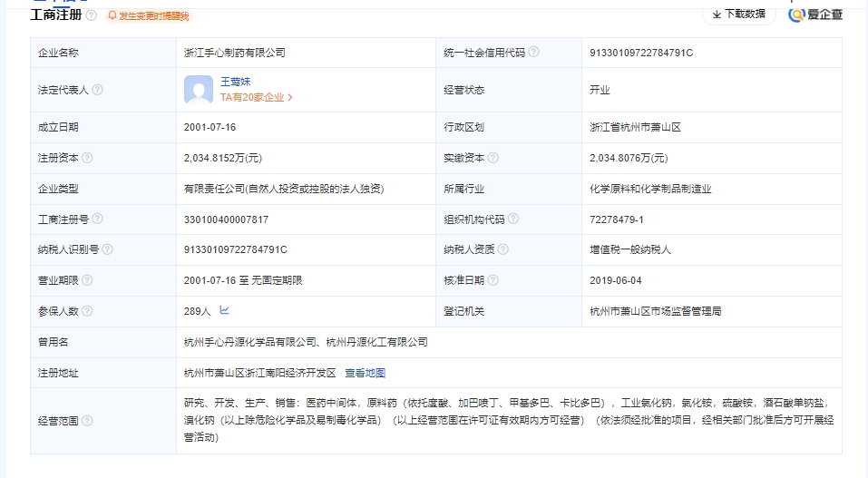This screenshot has width=868, height=478.
Task: Select the 浙江省杭州市萧山区 region value
Action: point(635,127)
